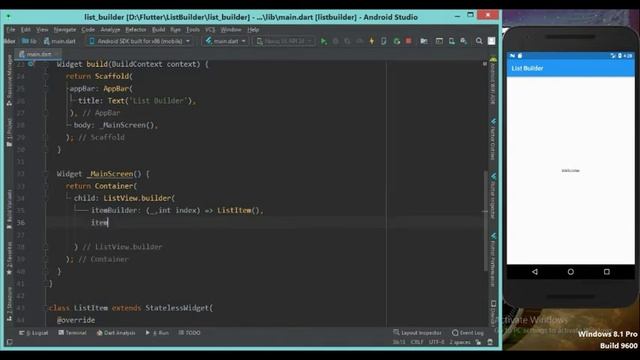The image size is (640, 360).
Task: Open the Build menu
Action: [x=158, y=30]
